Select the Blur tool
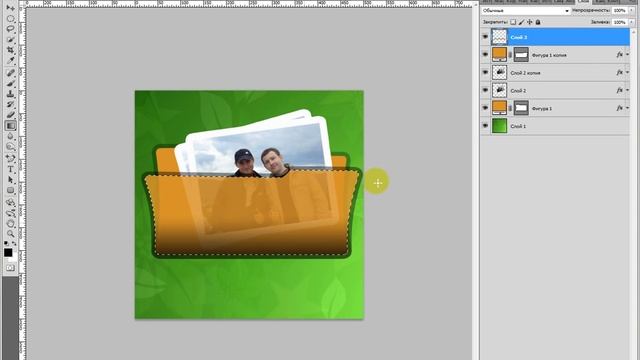 (10, 136)
